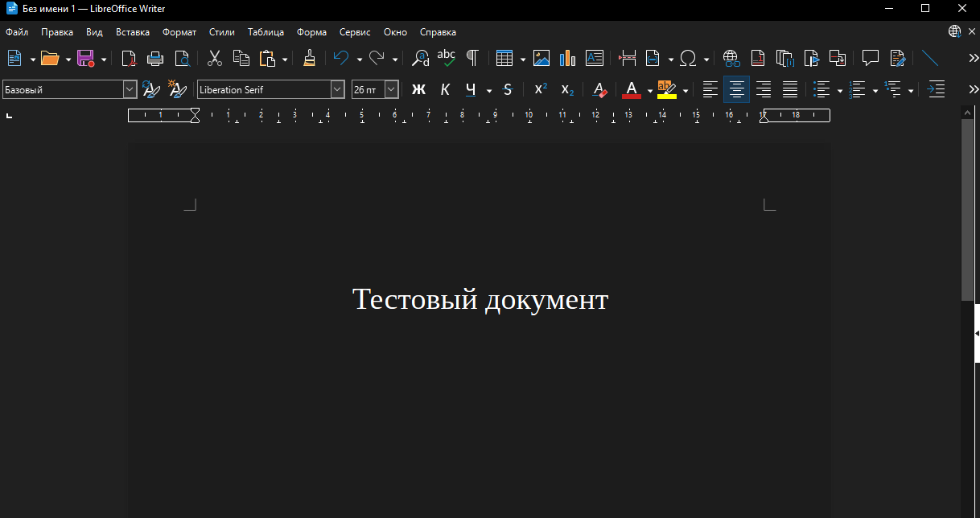Open the Формат menu

179,32
